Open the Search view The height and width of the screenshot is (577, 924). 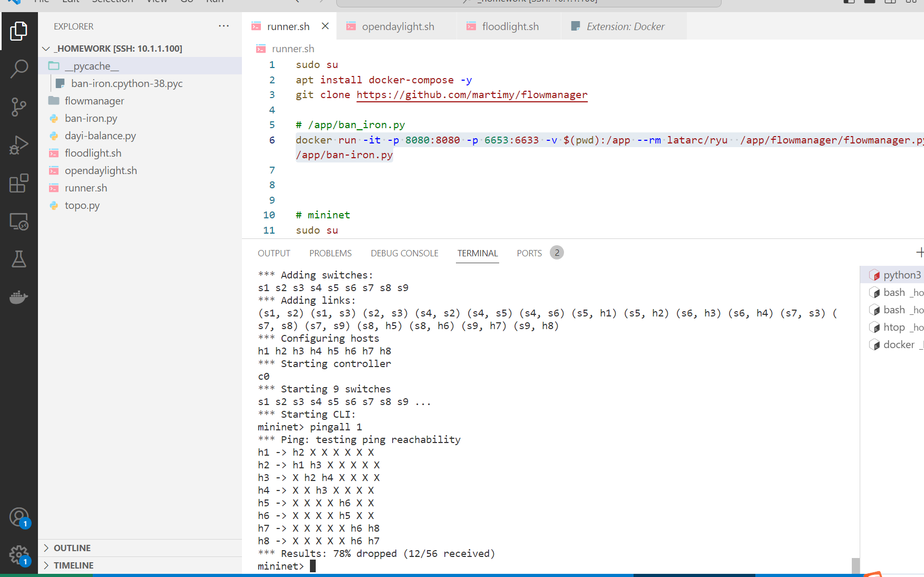[18, 69]
